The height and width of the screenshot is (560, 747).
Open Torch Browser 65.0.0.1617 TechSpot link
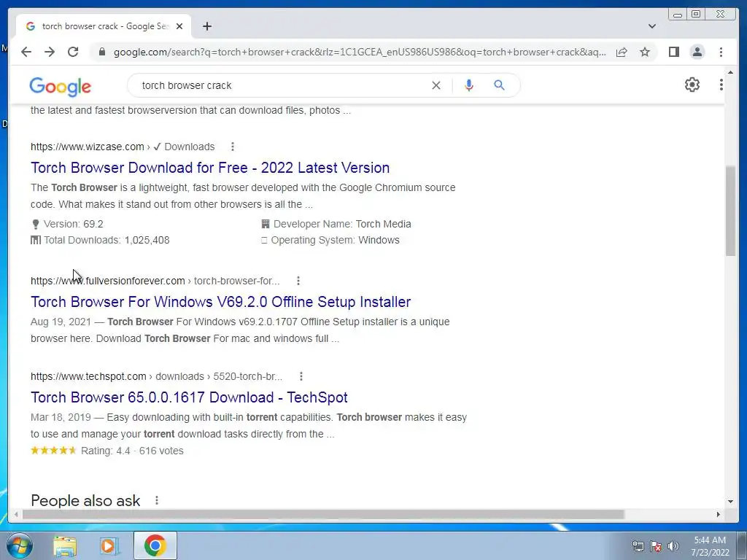click(189, 397)
